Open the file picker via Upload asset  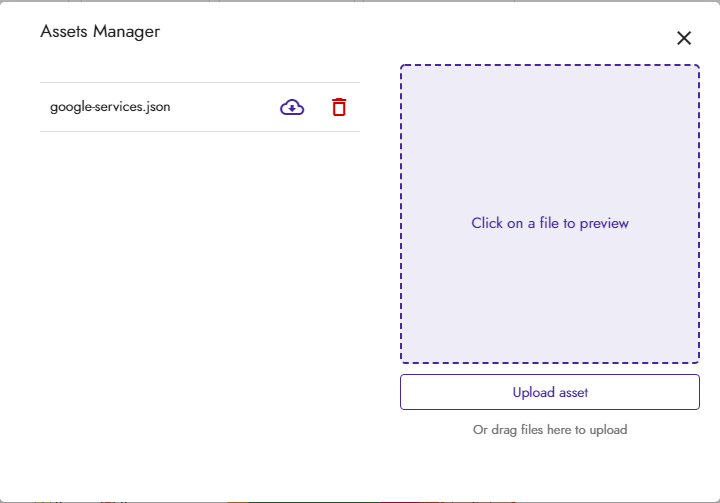tap(550, 392)
